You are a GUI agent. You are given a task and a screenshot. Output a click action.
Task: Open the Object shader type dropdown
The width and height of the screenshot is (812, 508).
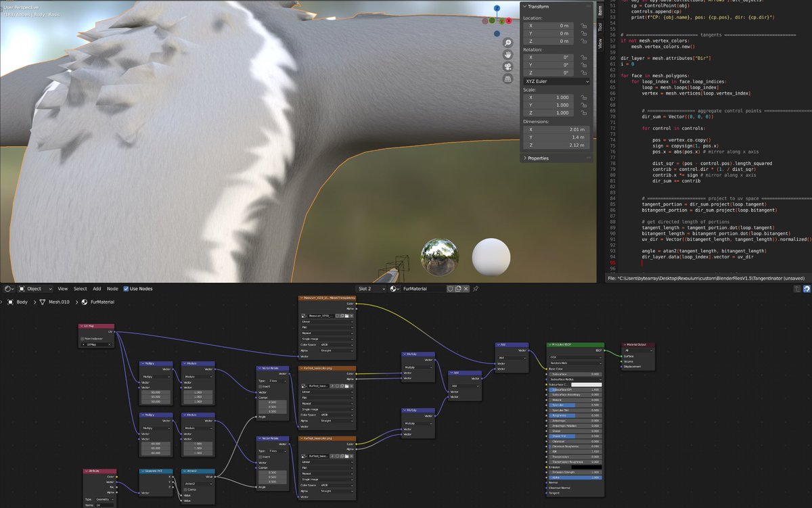click(35, 288)
